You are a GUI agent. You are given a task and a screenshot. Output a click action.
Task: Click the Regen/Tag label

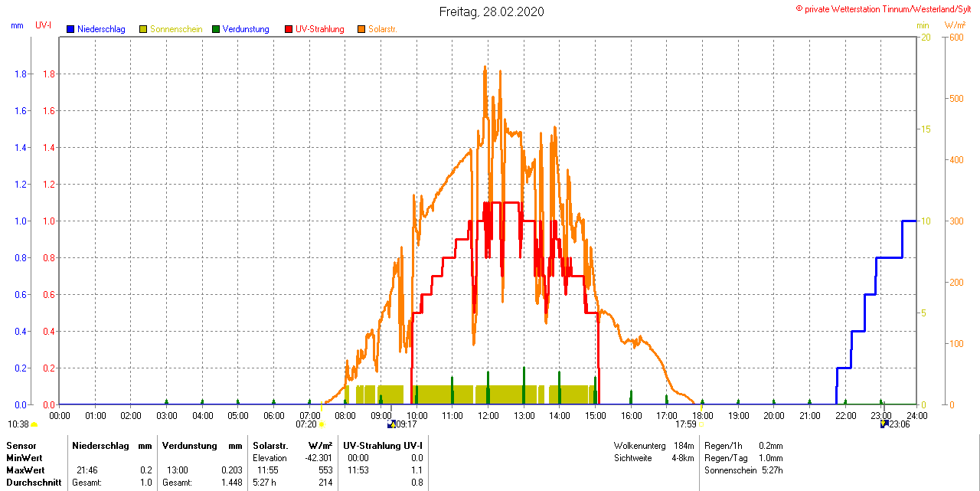725,458
